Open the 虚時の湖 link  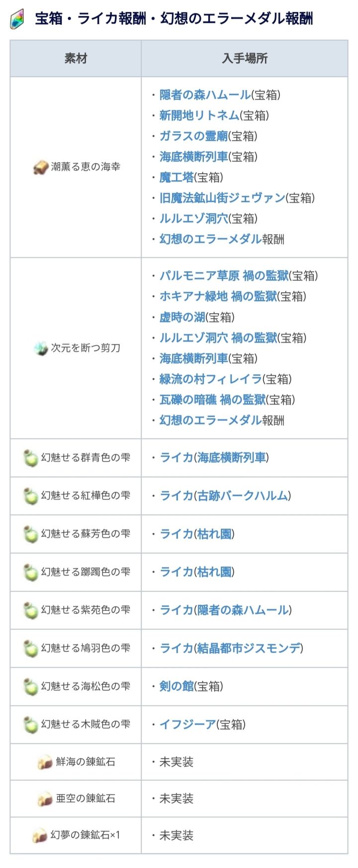point(182,317)
